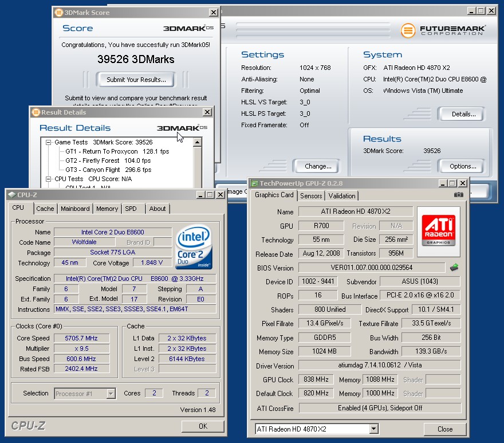
Task: Click the Level 2 cache value 6144 KBytes
Action: (187, 359)
